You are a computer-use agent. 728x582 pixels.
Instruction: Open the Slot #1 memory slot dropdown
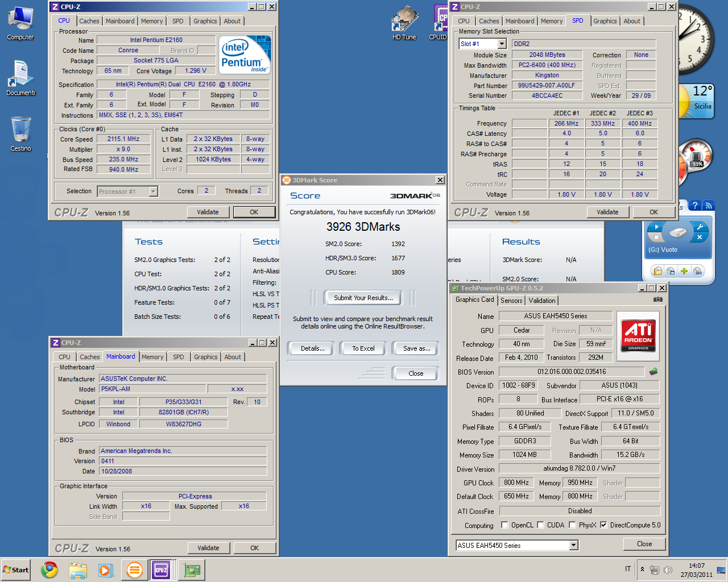pos(502,44)
